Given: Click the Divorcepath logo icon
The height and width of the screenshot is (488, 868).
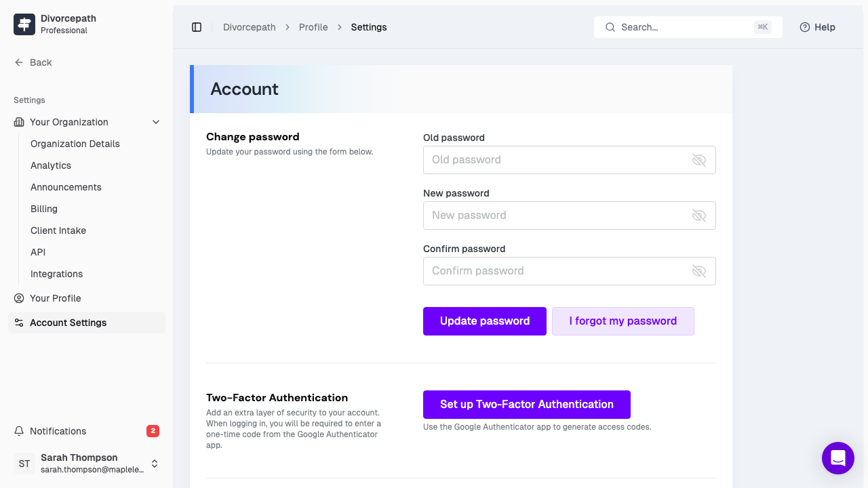Looking at the screenshot, I should tap(24, 24).
